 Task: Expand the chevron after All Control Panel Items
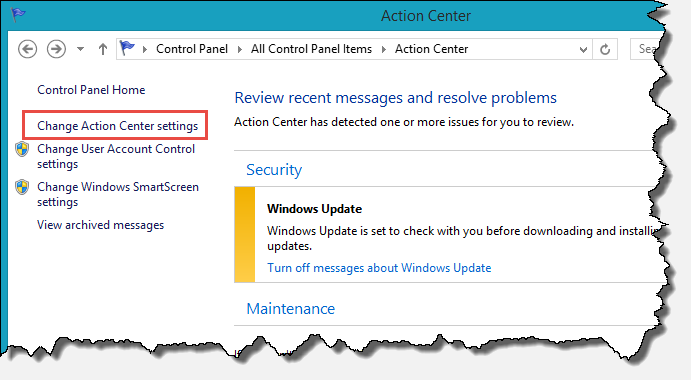384,49
